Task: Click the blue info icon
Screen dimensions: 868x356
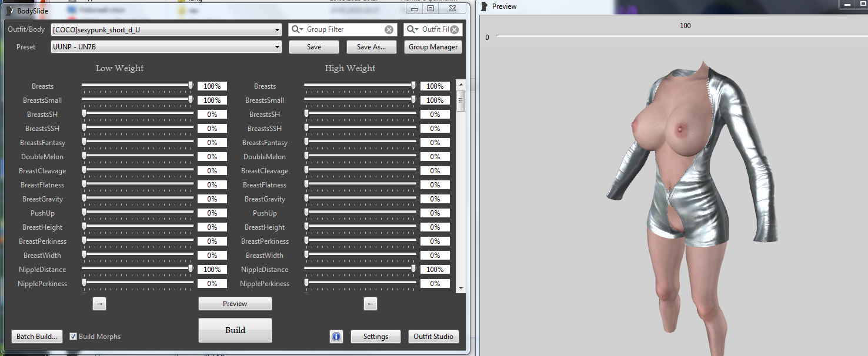Action: [336, 337]
